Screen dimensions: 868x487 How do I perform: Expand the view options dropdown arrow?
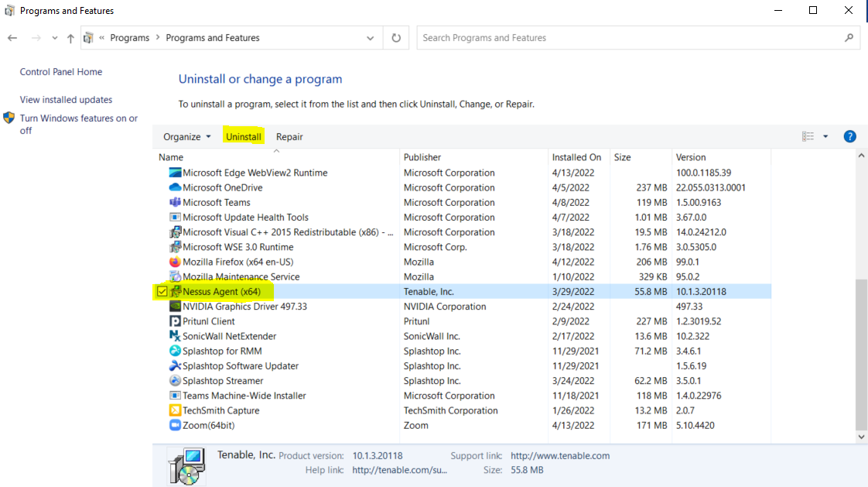coord(825,136)
